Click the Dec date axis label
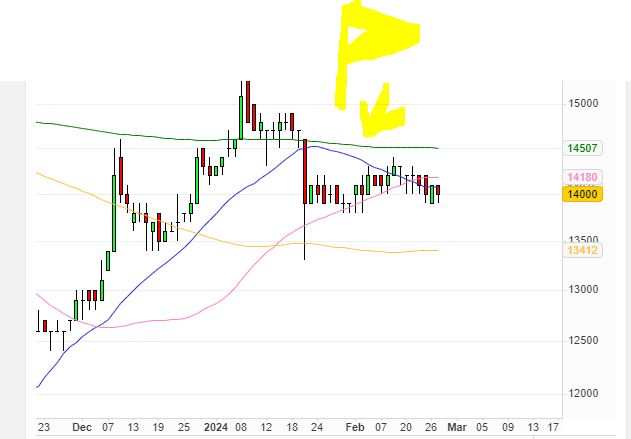The width and height of the screenshot is (631, 439). click(82, 427)
